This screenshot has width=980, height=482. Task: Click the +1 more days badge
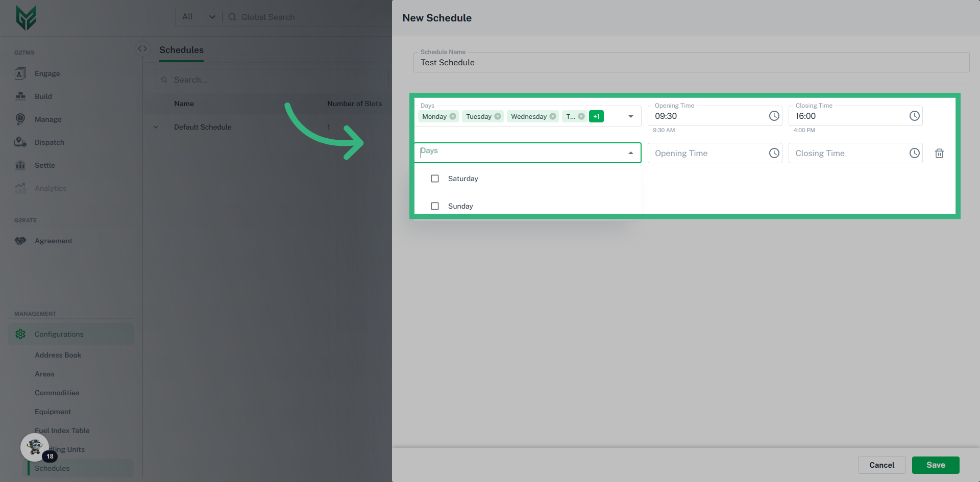tap(596, 116)
